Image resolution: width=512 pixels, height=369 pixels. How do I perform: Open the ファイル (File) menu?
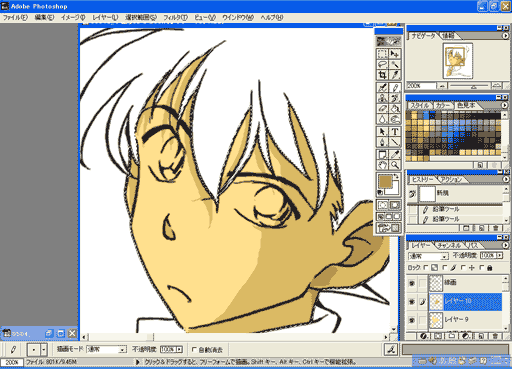pos(15,18)
